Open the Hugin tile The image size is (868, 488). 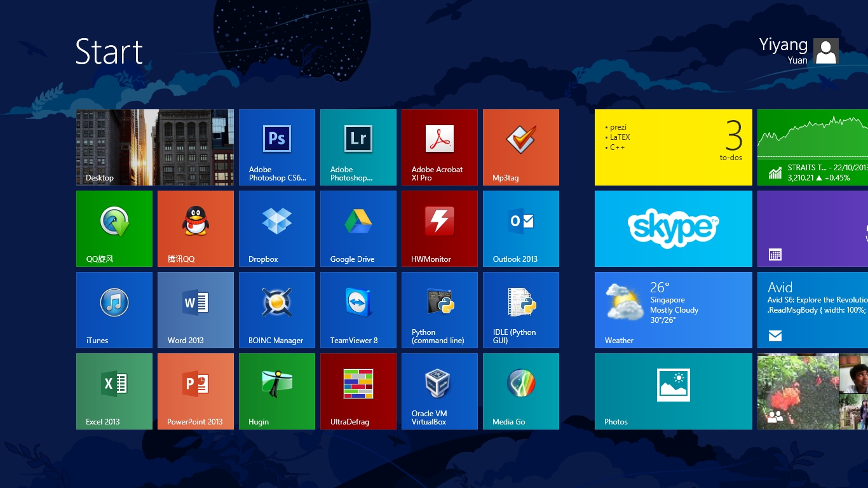[277, 391]
